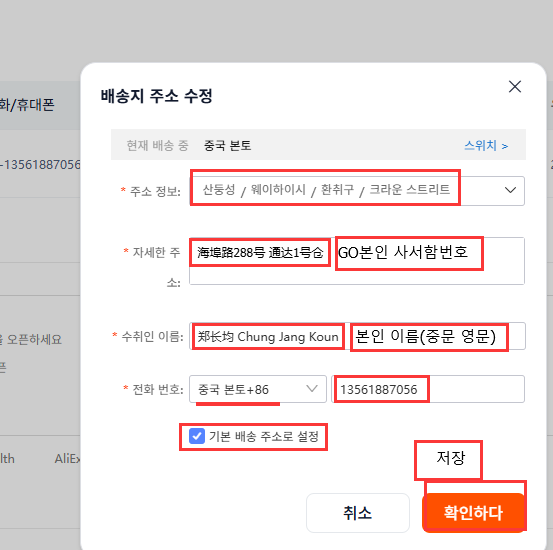Close the 배송지 주소 수정 dialog
Image resolution: width=553 pixels, height=550 pixels.
(x=515, y=86)
